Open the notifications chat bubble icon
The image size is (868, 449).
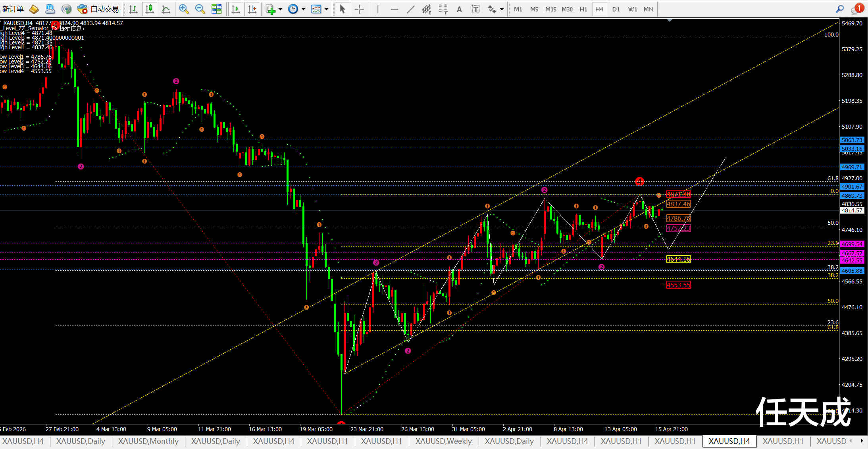tap(856, 9)
